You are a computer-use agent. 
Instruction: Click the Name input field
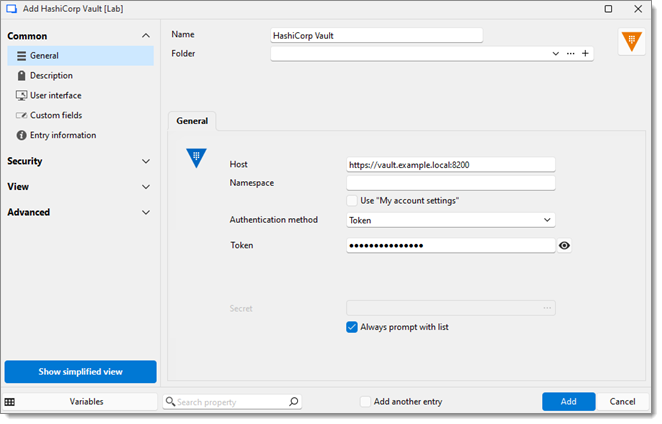tap(377, 35)
